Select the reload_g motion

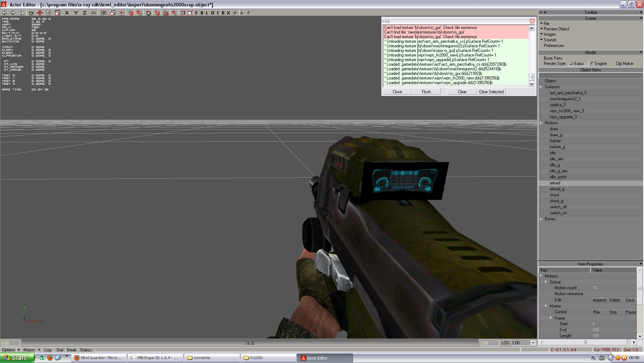tap(557, 189)
